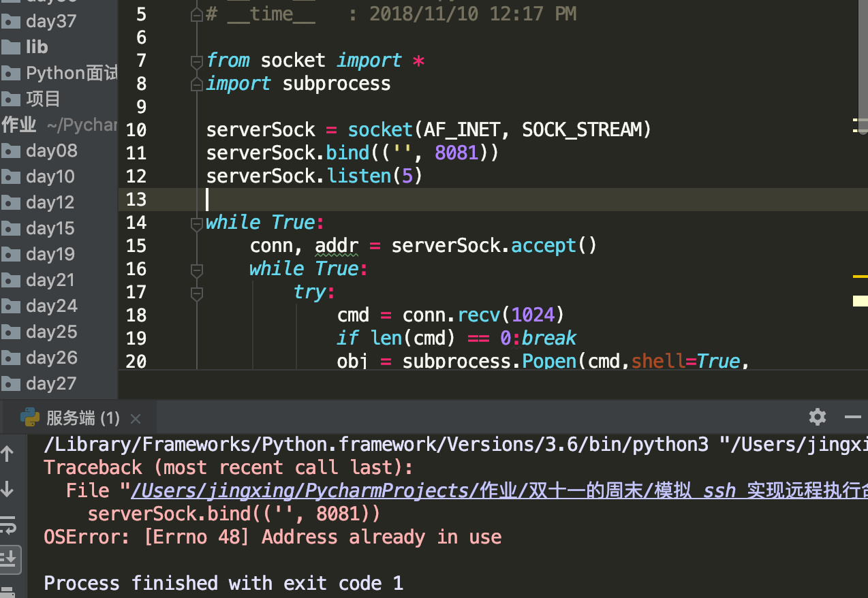
Task: Click port number 8081 on line 11
Action: [456, 153]
